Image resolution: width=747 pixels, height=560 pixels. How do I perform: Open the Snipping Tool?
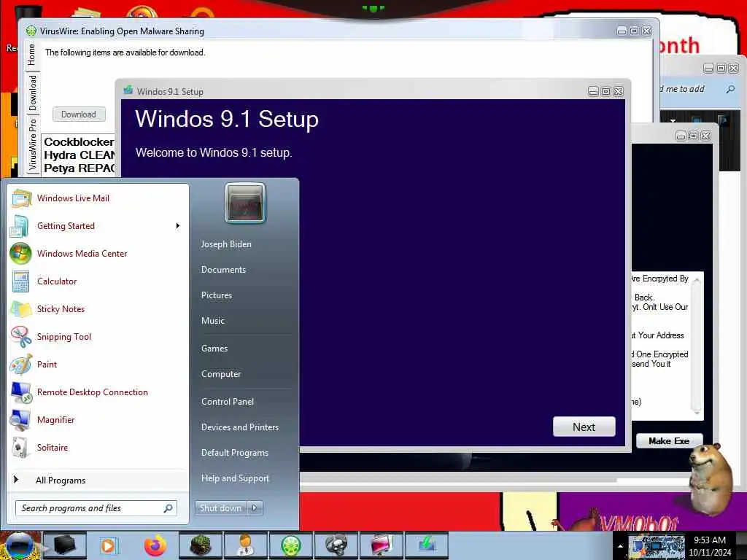pyautogui.click(x=64, y=337)
